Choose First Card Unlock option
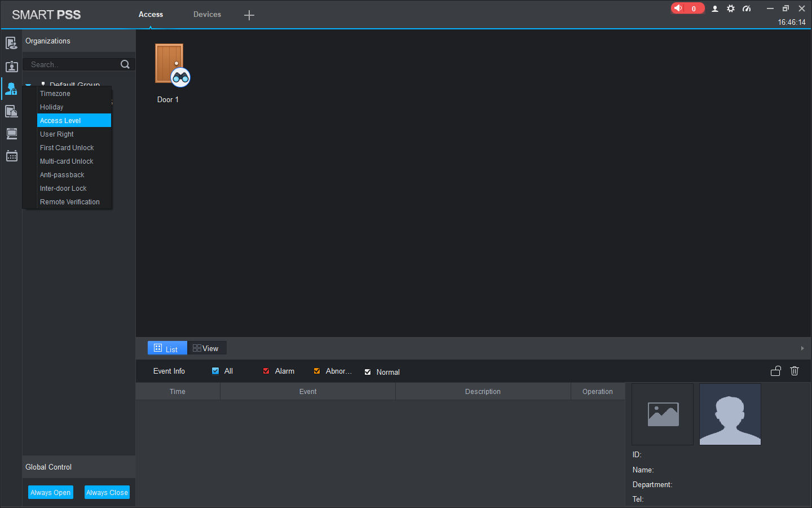 point(74,148)
